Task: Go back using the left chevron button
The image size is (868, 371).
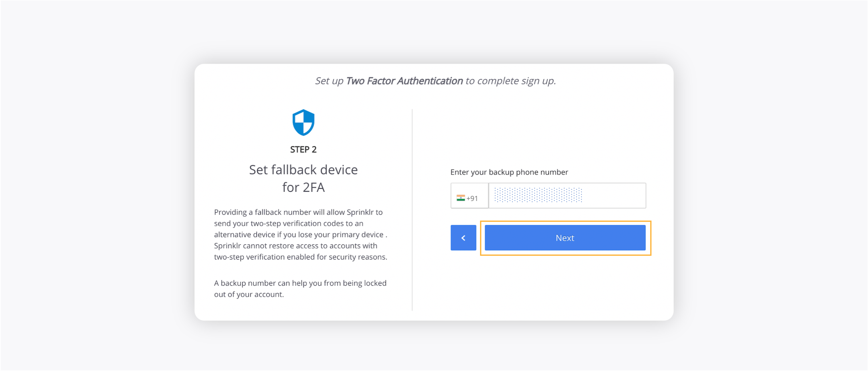Action: [463, 238]
